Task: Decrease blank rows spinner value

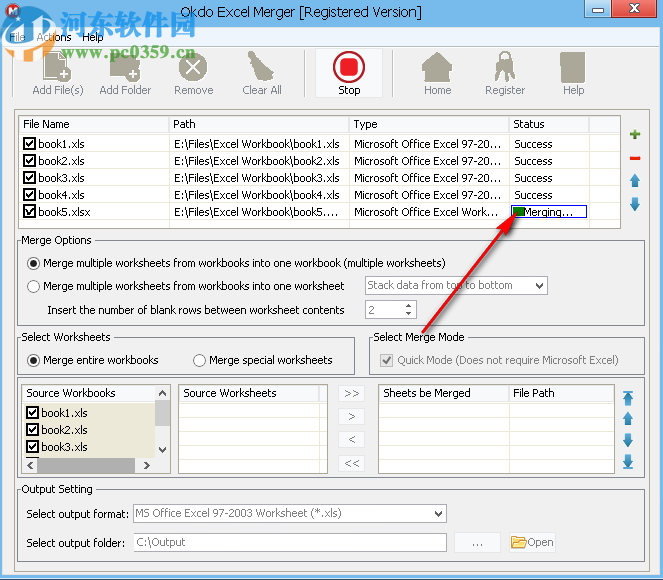Action: pos(408,313)
